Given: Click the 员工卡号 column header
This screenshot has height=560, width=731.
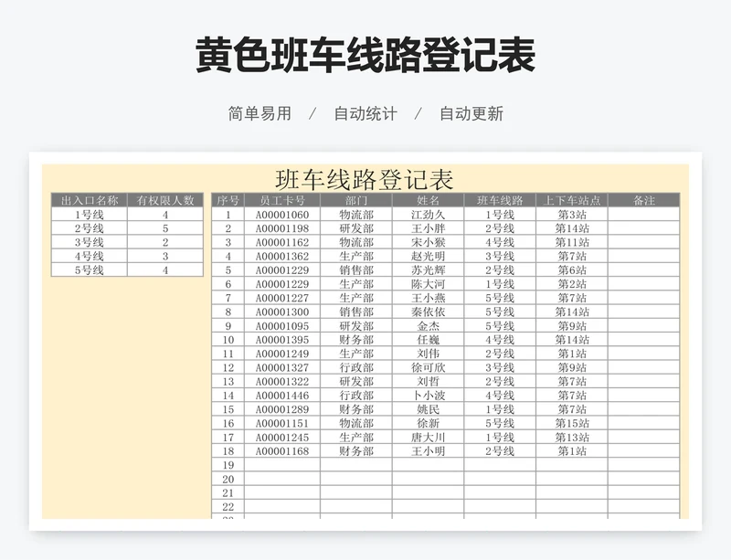Looking at the screenshot, I should pos(282,201).
